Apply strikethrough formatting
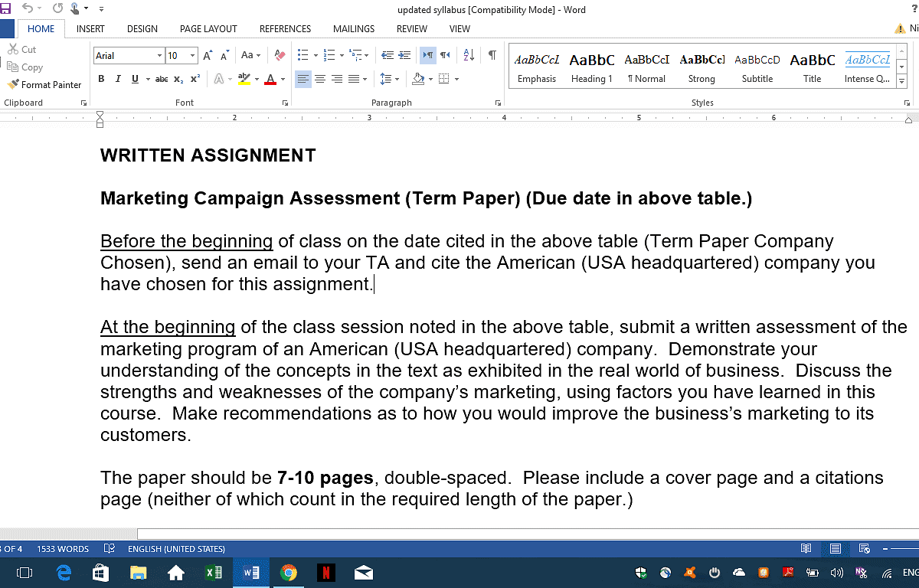The width and height of the screenshot is (919, 588). coord(161,79)
